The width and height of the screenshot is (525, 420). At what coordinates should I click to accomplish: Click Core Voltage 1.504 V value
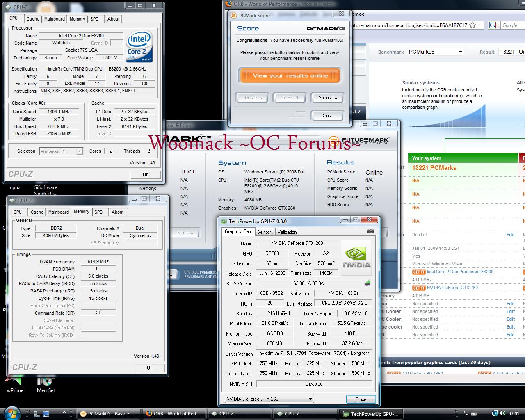110,57
